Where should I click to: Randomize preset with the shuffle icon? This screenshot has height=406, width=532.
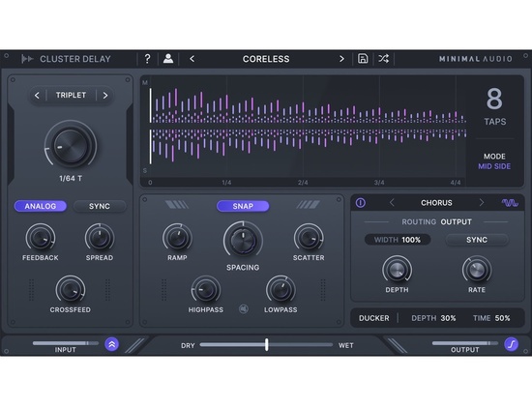pos(383,59)
